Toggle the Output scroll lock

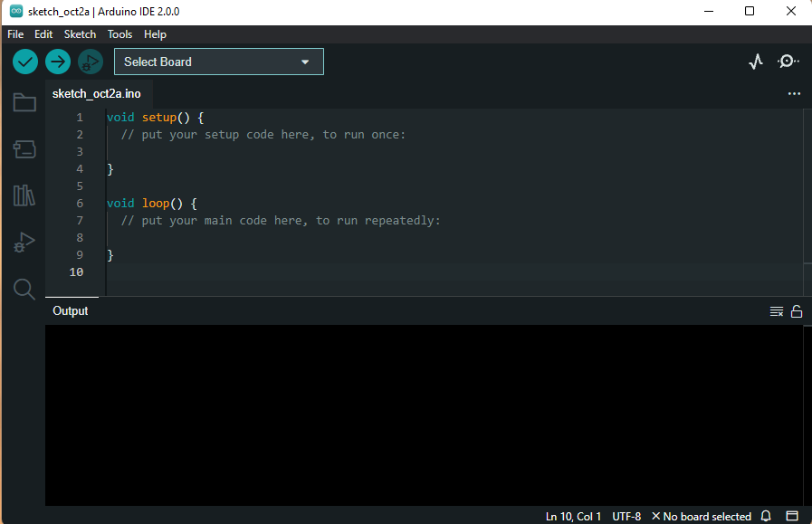coord(797,311)
